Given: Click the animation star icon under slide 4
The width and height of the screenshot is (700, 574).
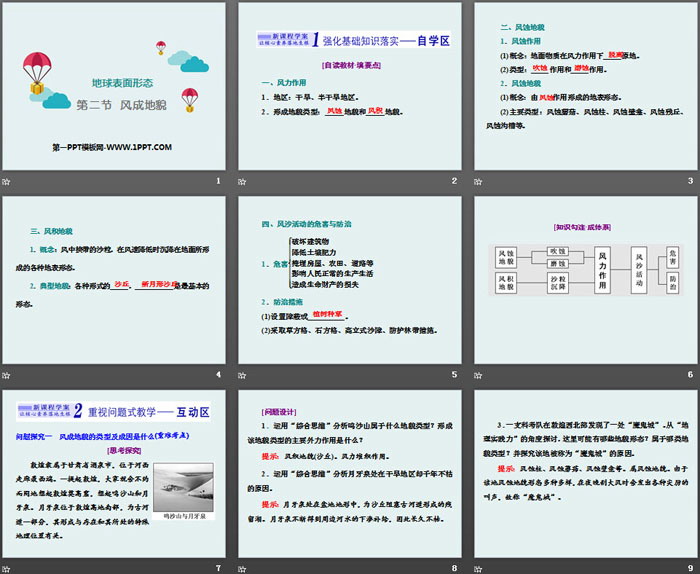Looking at the screenshot, I should point(6,375).
